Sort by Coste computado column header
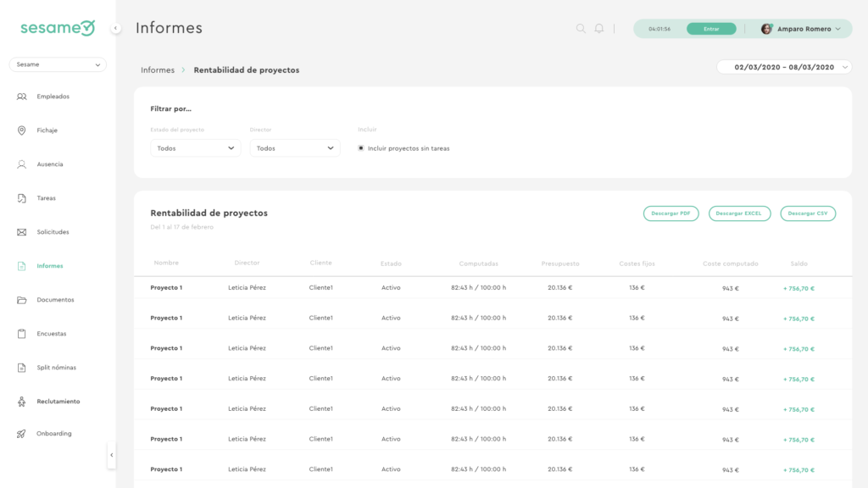The image size is (868, 488). pos(731,264)
